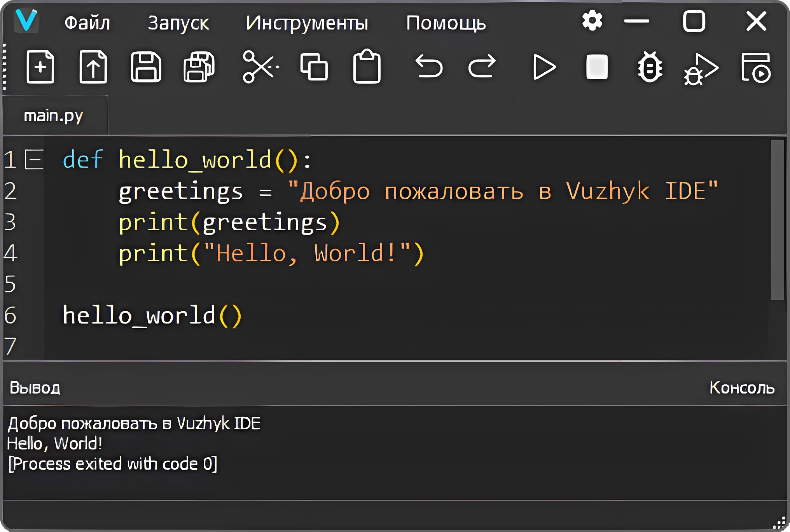Open the Запуск menu

pos(179,23)
